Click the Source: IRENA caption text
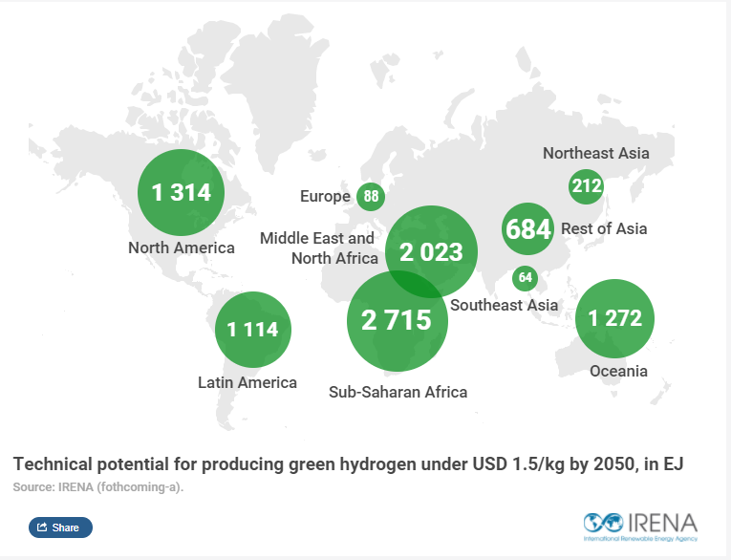The image size is (731, 560). [x=98, y=487]
